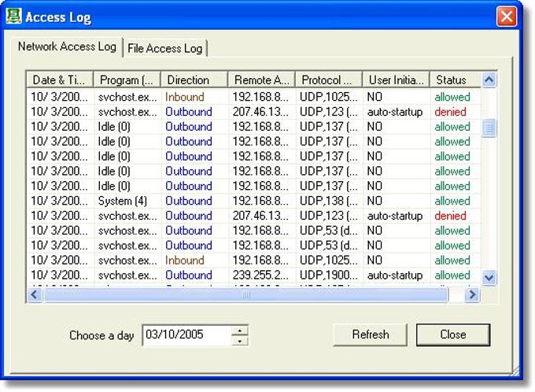Image resolution: width=535 pixels, height=392 pixels.
Task: Click the horizontal scrollbar right arrow
Action: (473, 294)
